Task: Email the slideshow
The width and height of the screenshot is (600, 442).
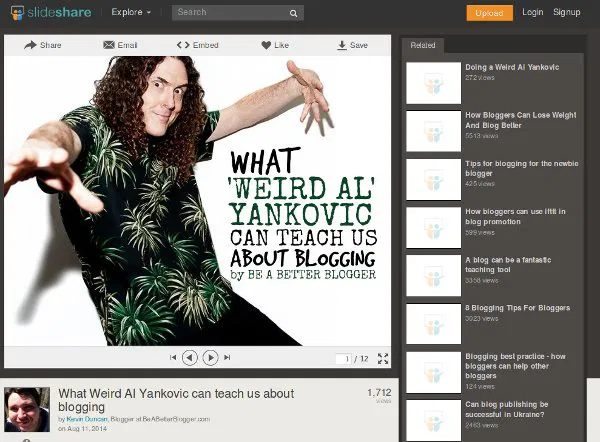Action: tap(120, 45)
